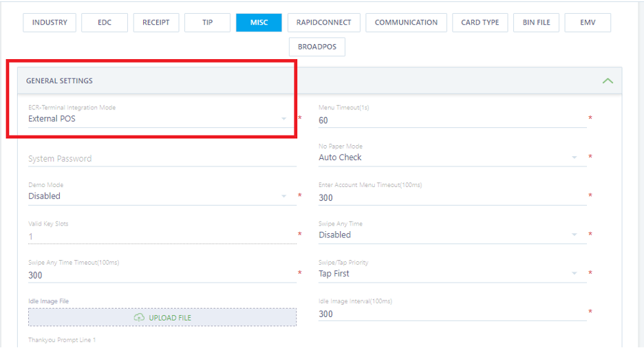Select the RECEIPT tab
Image resolution: width=644 pixels, height=348 pixels.
point(156,22)
